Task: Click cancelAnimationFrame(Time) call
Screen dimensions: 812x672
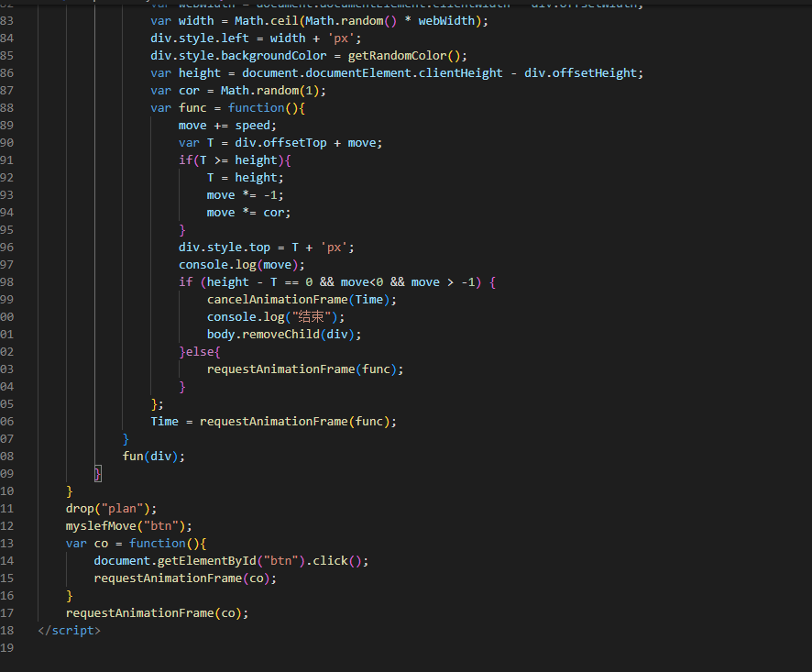Action: pyautogui.click(x=302, y=300)
